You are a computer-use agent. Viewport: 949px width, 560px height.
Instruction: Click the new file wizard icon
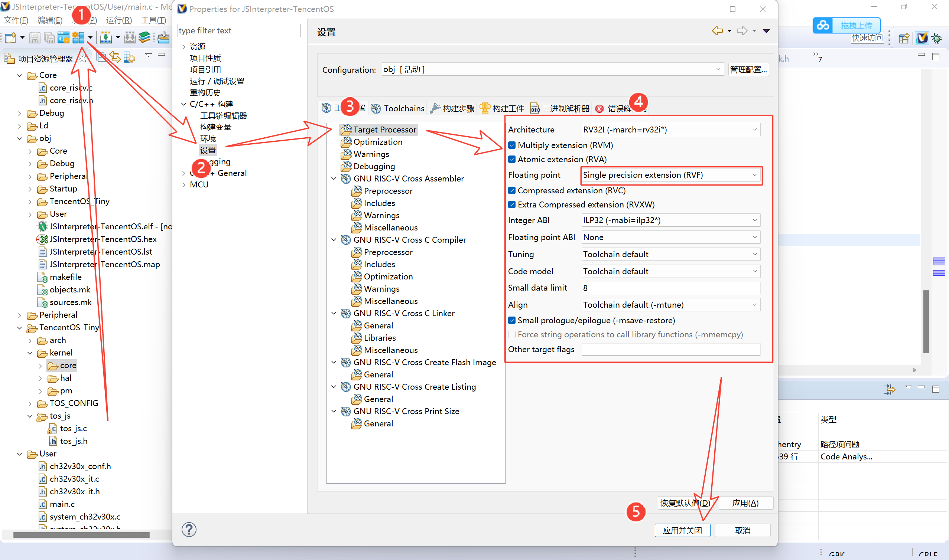pos(10,37)
